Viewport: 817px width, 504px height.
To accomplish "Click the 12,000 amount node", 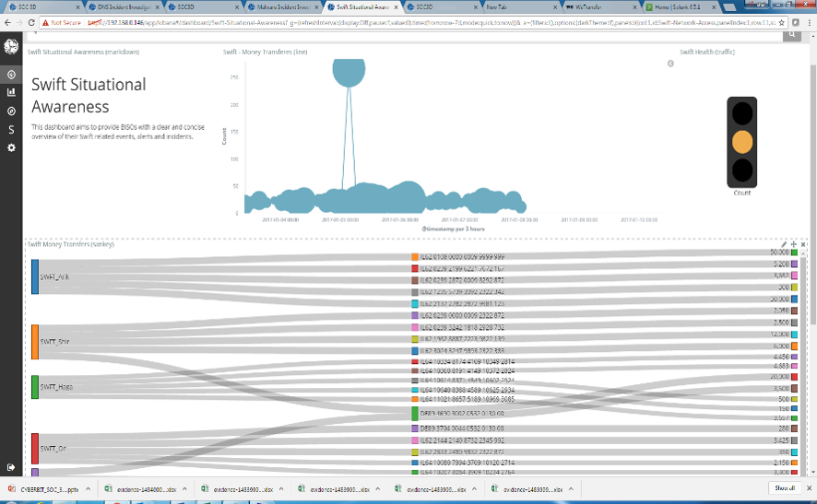I will [x=794, y=334].
